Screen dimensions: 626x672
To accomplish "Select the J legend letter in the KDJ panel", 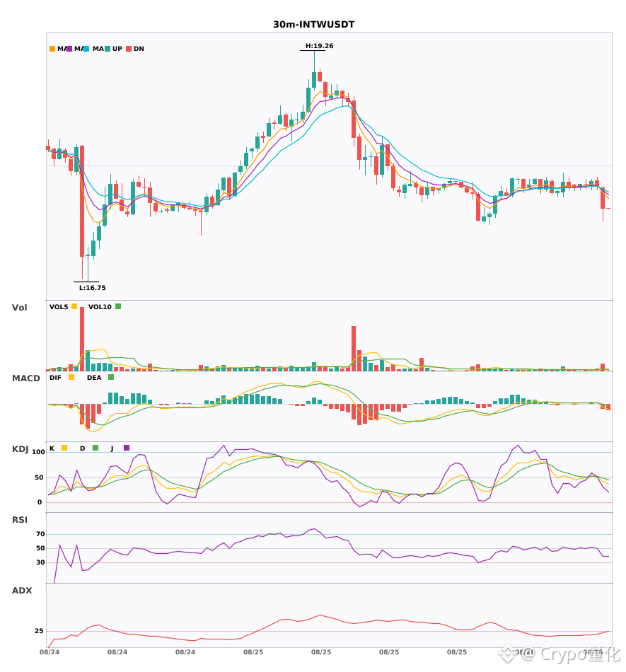I will 112,448.
